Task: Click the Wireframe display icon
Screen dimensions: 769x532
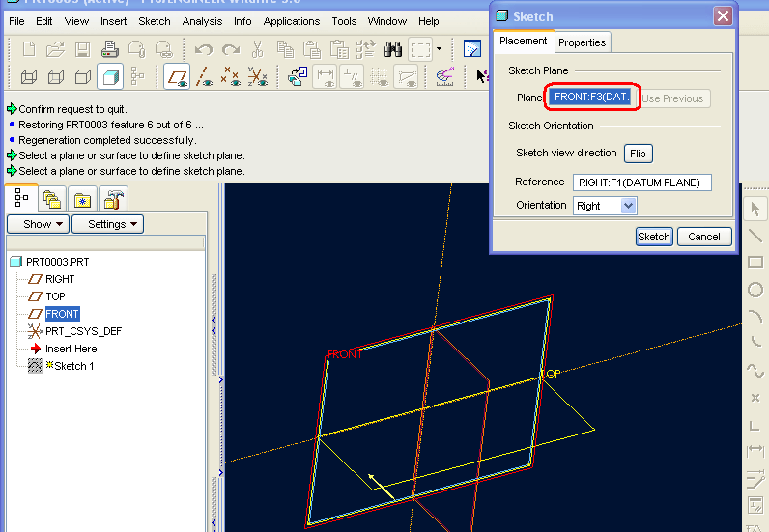Action: pyautogui.click(x=29, y=77)
